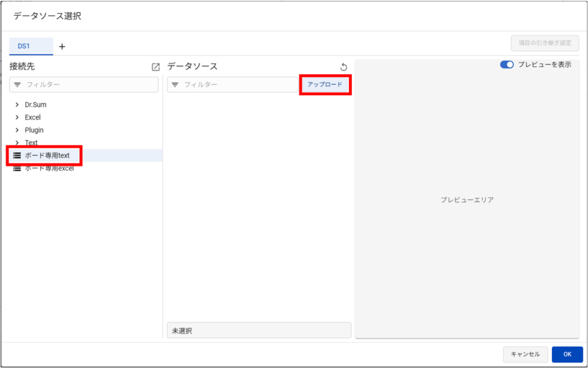Focus the 接続先 filter input field
The width and height of the screenshot is (588, 368).
click(84, 85)
